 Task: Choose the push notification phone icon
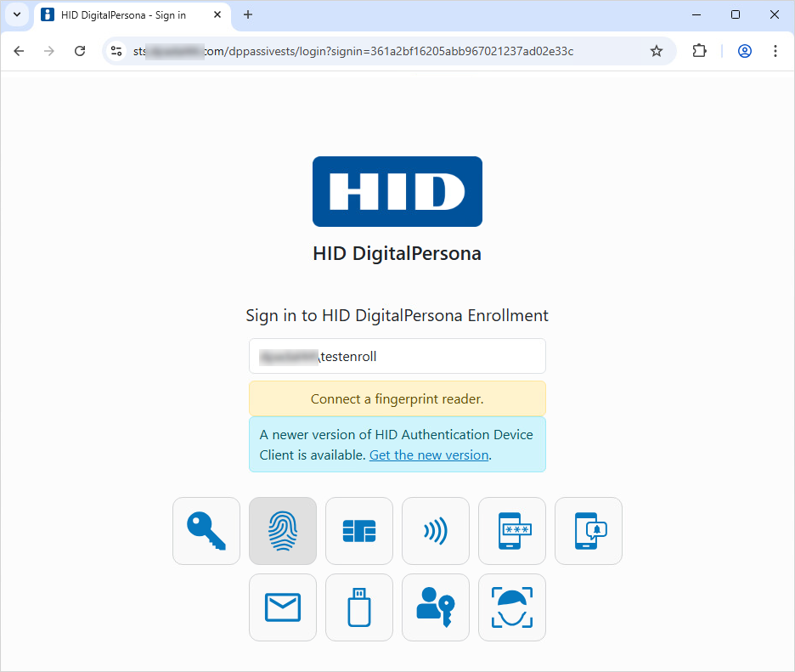[589, 531]
